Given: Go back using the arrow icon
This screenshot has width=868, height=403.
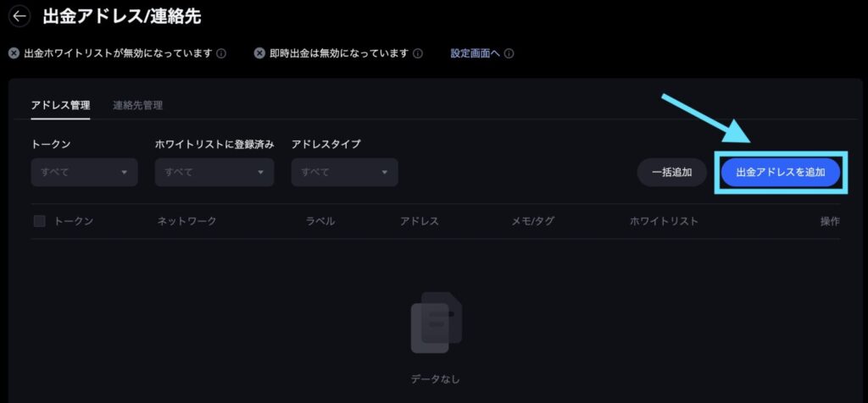Looking at the screenshot, I should [x=19, y=17].
